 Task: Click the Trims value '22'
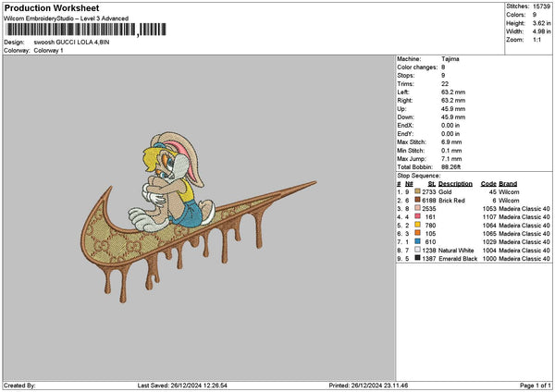pyautogui.click(x=445, y=84)
